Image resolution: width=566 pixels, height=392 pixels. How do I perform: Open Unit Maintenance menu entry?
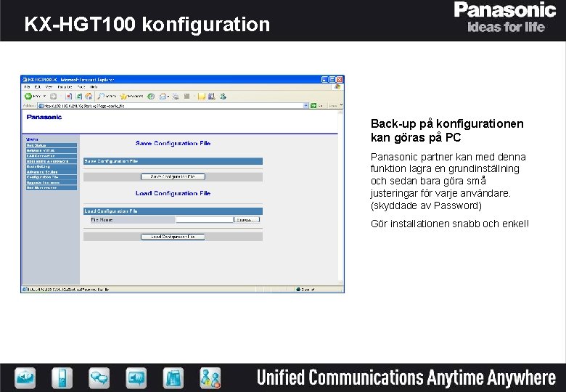tap(52, 188)
